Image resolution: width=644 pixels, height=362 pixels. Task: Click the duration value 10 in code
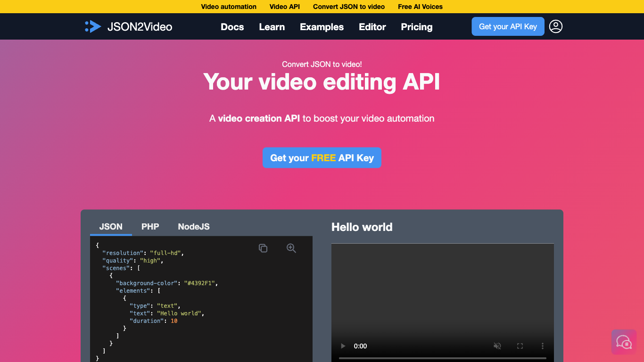click(x=174, y=321)
